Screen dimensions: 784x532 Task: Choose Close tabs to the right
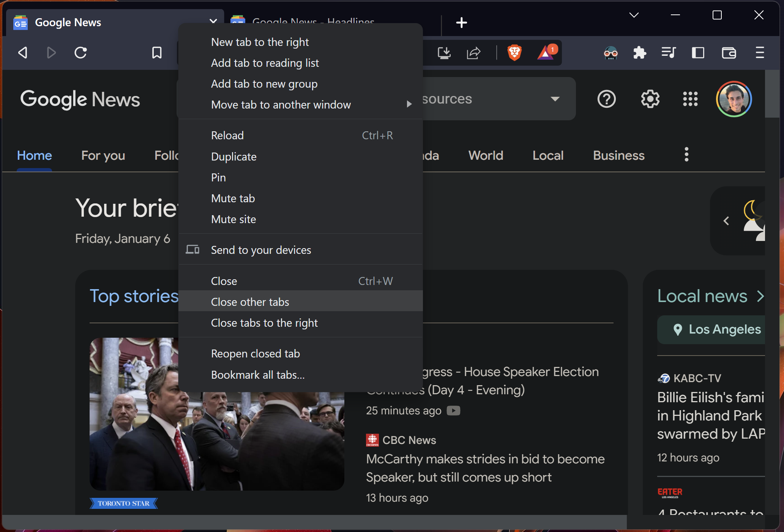click(300, 323)
